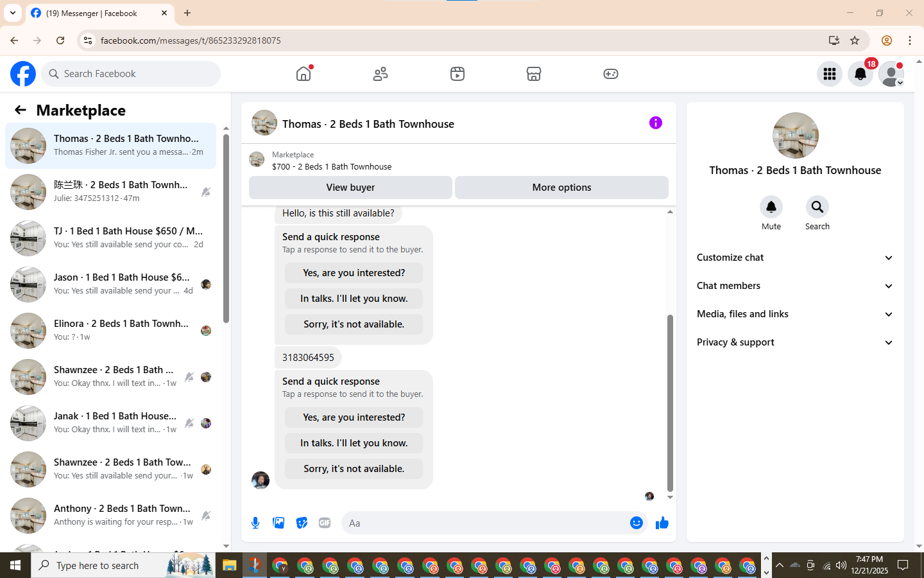Image resolution: width=924 pixels, height=578 pixels.
Task: Send last 'Yes, are you interested?' reply
Action: 354,417
